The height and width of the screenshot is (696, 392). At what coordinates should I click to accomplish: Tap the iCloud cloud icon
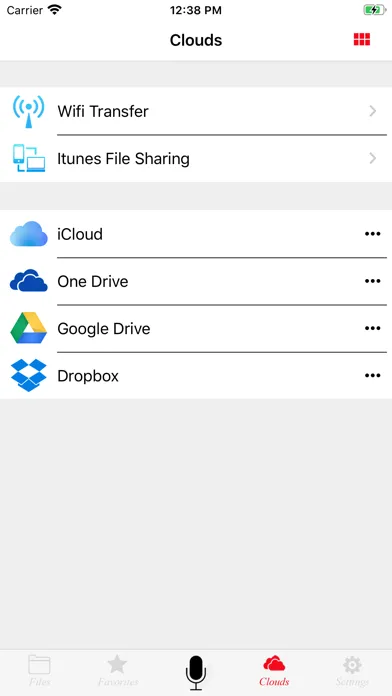click(x=29, y=233)
